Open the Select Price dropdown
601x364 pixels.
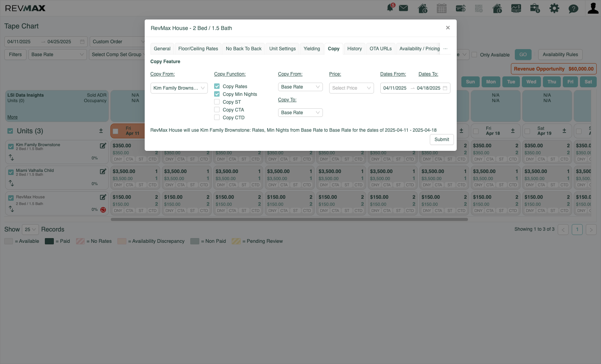pyautogui.click(x=351, y=88)
